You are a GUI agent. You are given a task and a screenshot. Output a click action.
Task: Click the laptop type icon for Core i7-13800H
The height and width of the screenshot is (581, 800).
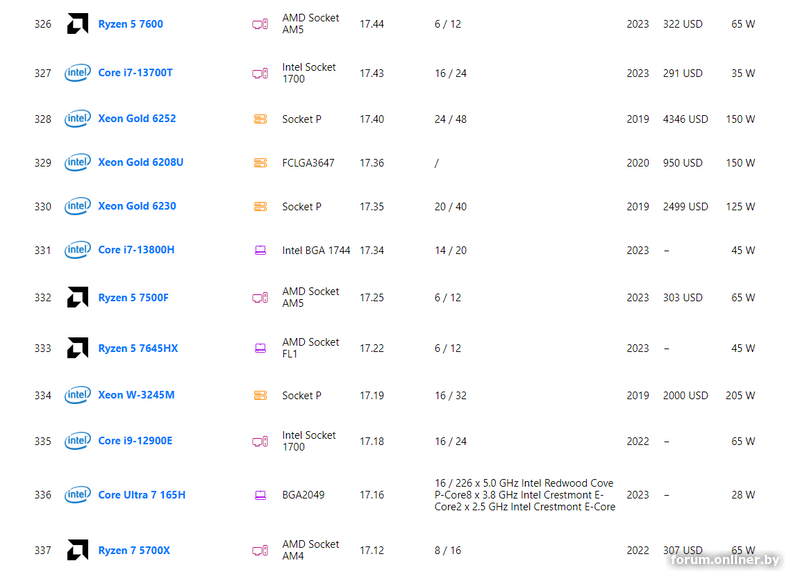click(x=260, y=250)
